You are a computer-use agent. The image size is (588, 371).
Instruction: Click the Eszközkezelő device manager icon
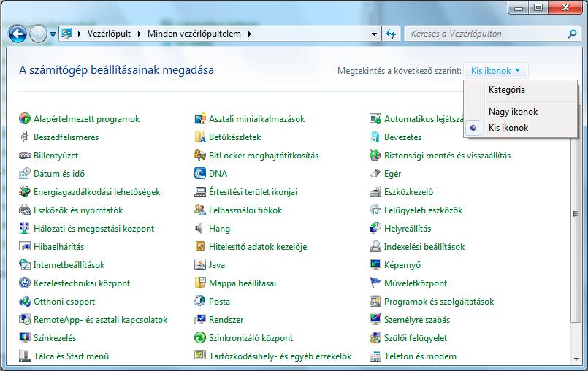[375, 191]
